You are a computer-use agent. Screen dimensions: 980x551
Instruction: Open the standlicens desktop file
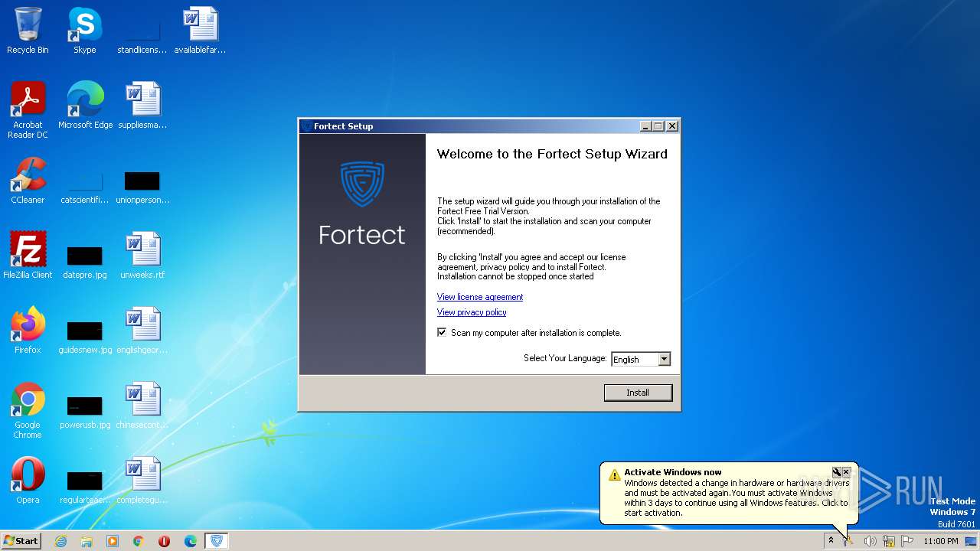pos(142,35)
